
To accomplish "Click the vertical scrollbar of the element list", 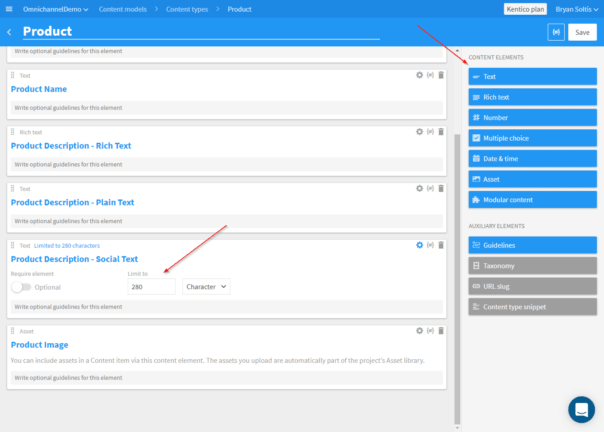I will [x=457, y=279].
